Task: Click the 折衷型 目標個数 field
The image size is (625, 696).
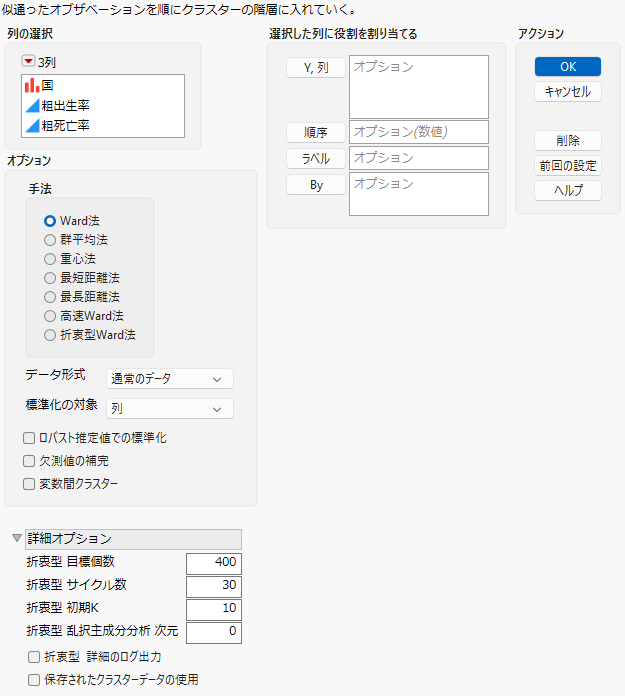Action: 214,564
